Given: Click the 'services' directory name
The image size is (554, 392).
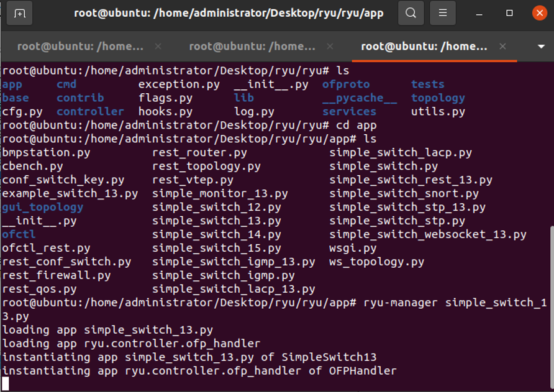Looking at the screenshot, I should click(x=349, y=112).
